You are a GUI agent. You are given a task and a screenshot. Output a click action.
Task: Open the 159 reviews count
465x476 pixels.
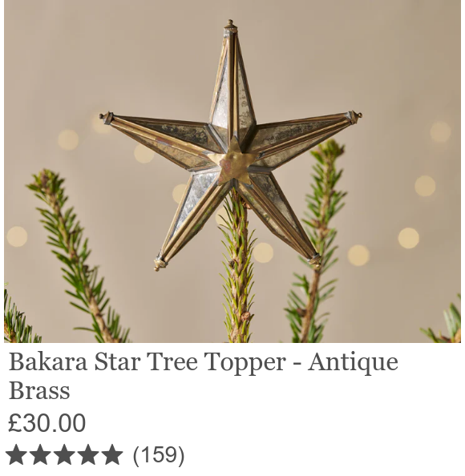159,455
